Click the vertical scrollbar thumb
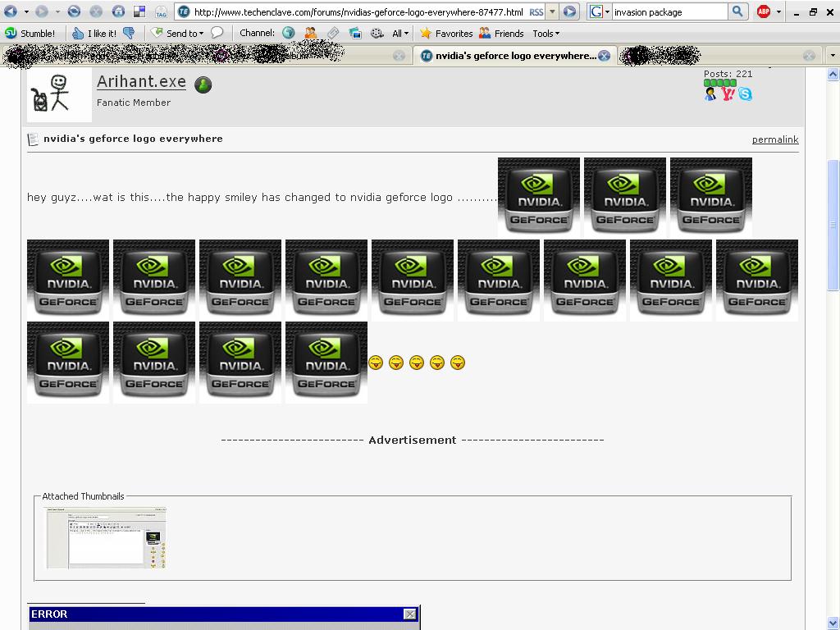 click(833, 225)
